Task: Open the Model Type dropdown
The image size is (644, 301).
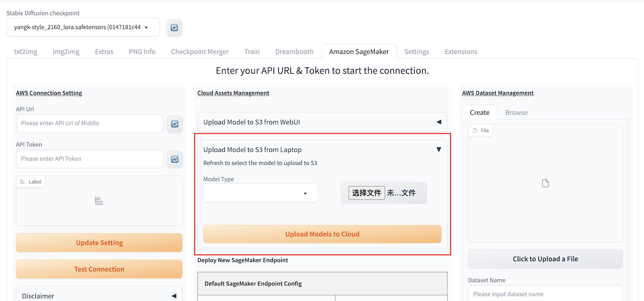Action: coord(261,193)
